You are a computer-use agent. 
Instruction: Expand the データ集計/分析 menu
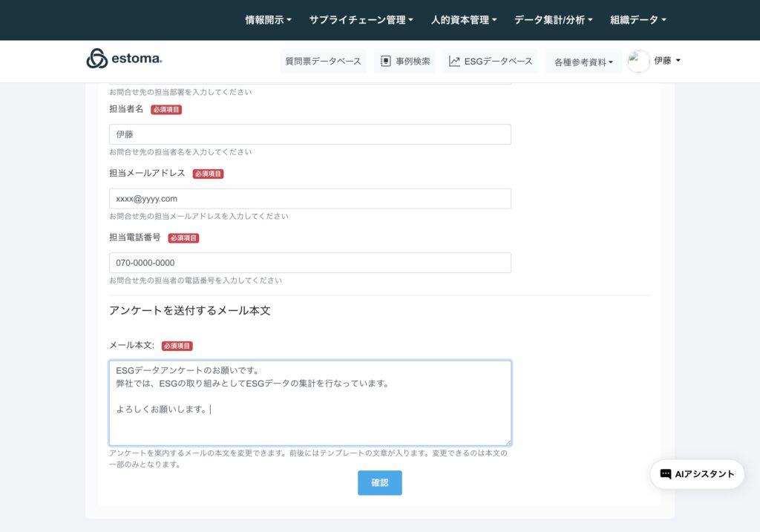point(553,20)
